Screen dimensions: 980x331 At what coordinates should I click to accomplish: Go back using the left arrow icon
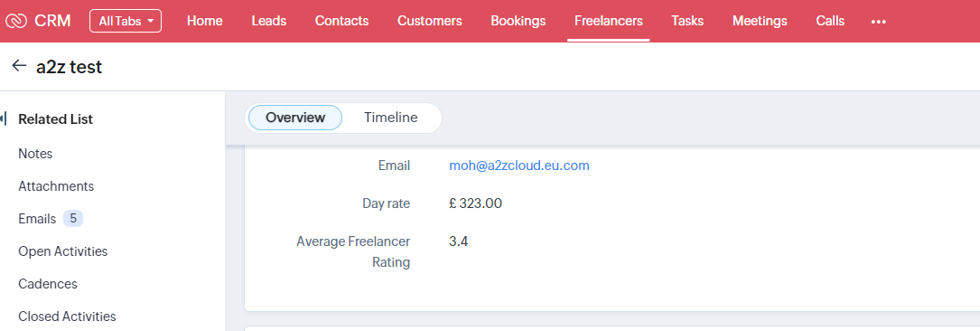(19, 66)
